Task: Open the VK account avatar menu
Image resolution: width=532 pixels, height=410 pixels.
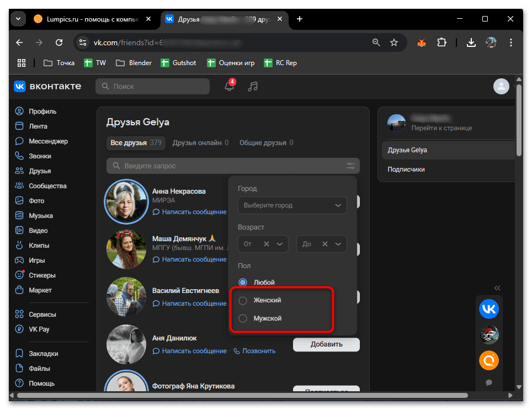Action: (501, 86)
